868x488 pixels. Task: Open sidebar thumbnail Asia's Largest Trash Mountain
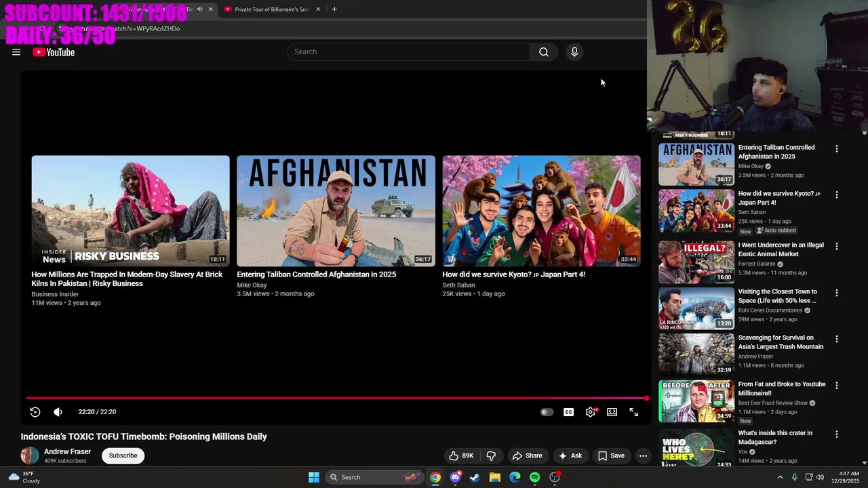coord(696,354)
